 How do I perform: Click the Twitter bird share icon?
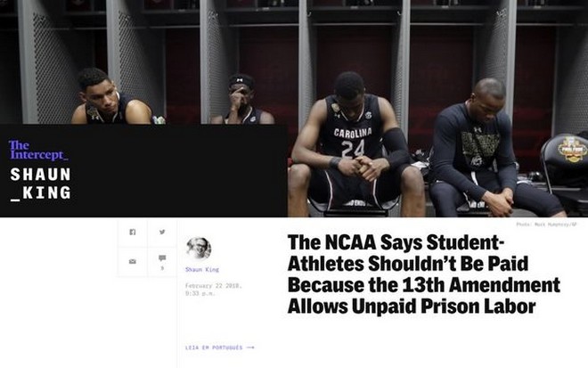[162, 232]
